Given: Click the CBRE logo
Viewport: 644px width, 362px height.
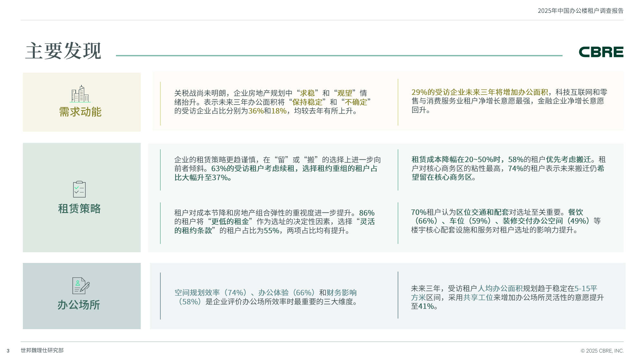Looking at the screenshot, I should pyautogui.click(x=601, y=52).
